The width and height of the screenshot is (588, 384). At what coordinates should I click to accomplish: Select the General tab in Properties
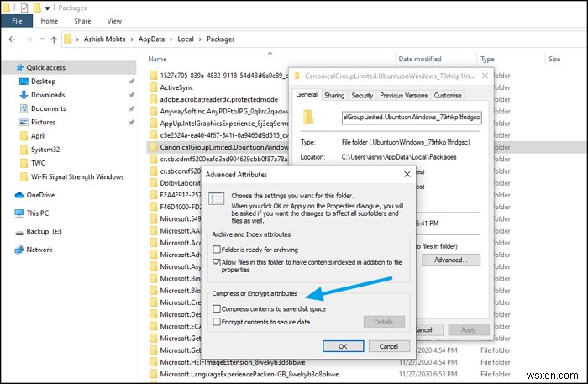click(x=307, y=94)
